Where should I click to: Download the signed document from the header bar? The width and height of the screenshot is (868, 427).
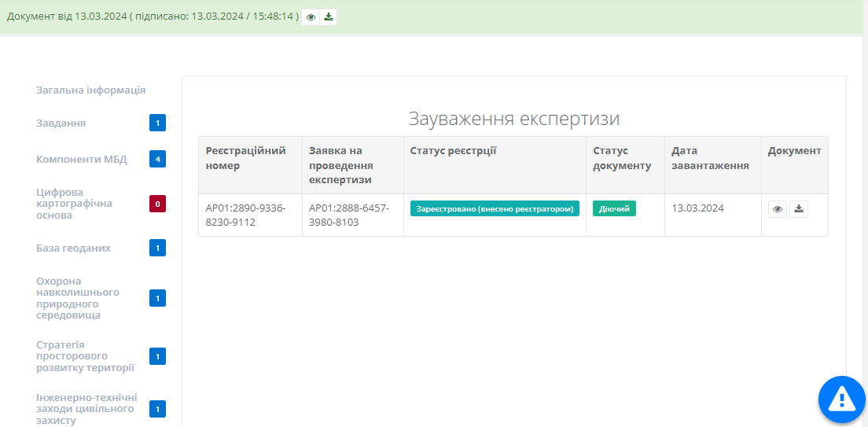[328, 17]
